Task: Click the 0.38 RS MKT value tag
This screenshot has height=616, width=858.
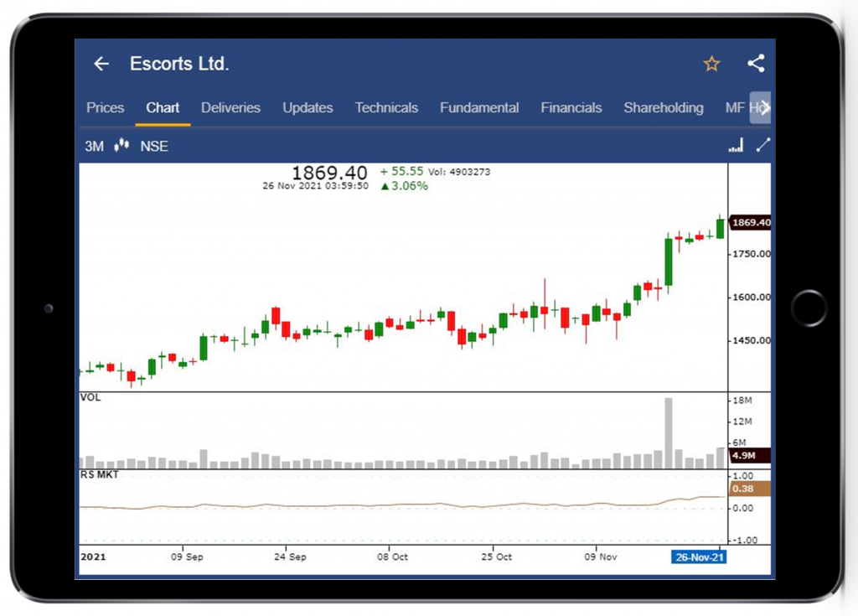Action: tap(750, 489)
